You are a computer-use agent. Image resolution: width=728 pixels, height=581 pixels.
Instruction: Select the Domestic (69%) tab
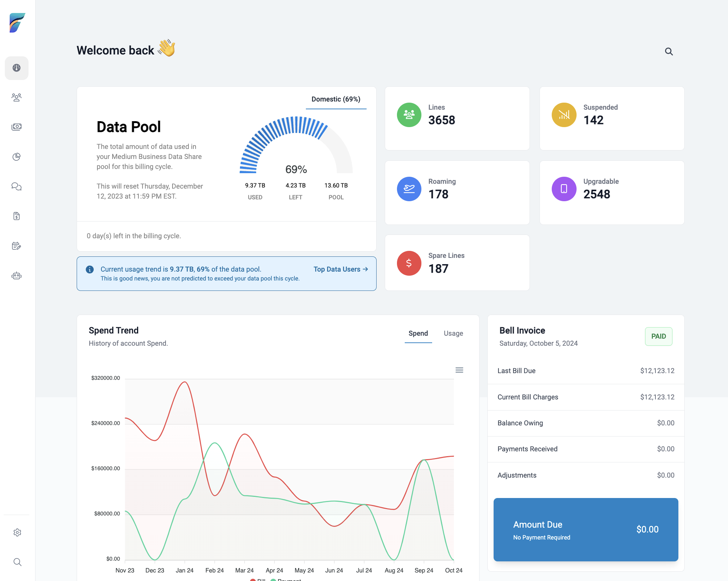[x=336, y=99]
